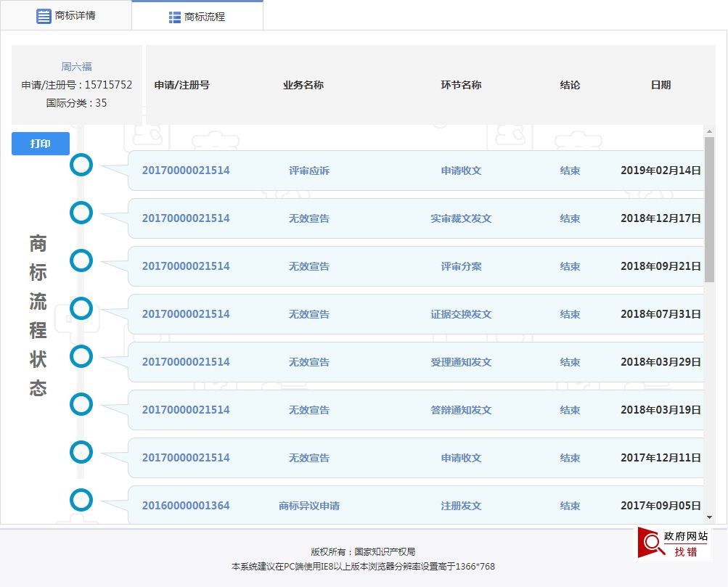Click the 申请/注册号 column header
Image resolution: width=728 pixels, height=587 pixels.
pos(182,85)
